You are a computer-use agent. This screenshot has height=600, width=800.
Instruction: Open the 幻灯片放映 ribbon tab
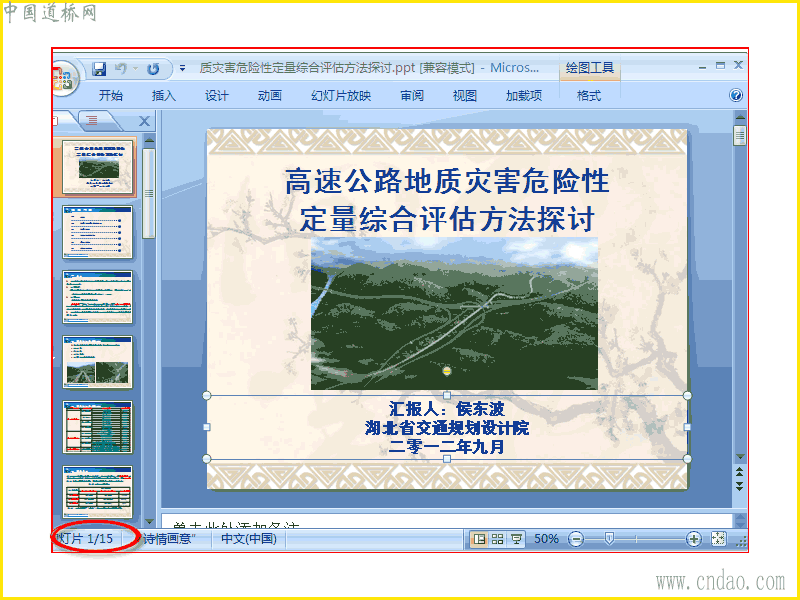(x=341, y=96)
